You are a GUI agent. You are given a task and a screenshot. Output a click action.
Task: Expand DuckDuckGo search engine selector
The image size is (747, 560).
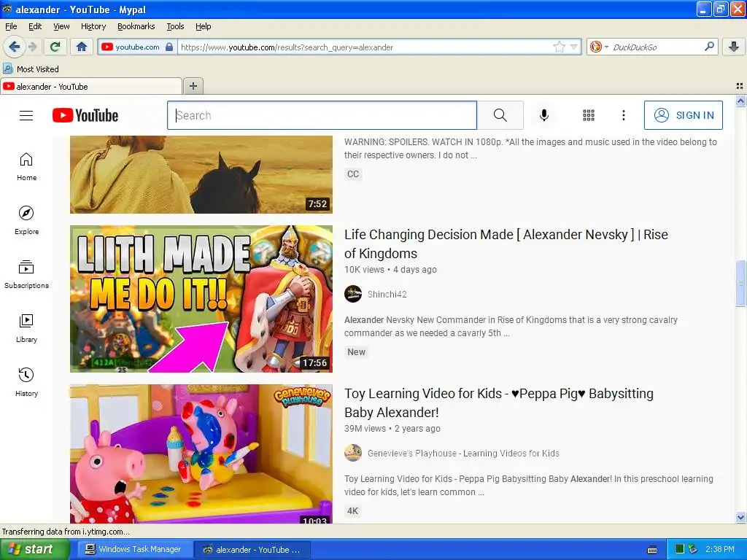click(606, 47)
